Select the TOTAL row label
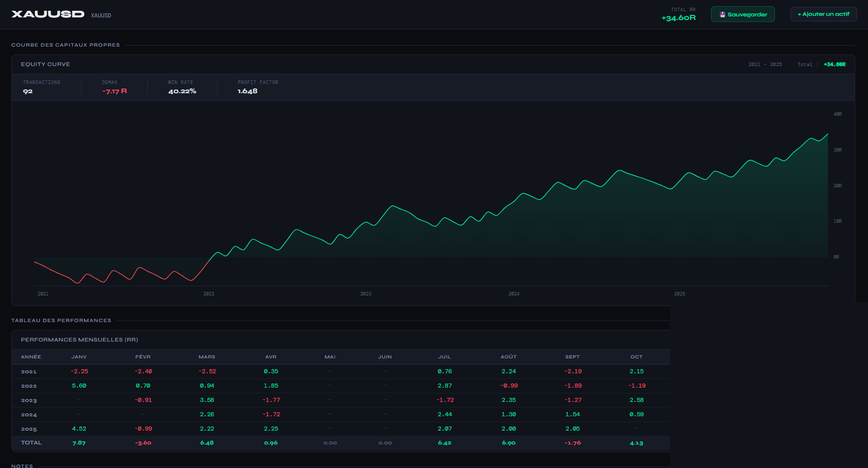Viewport: 868px width, 468px height. (x=31, y=443)
